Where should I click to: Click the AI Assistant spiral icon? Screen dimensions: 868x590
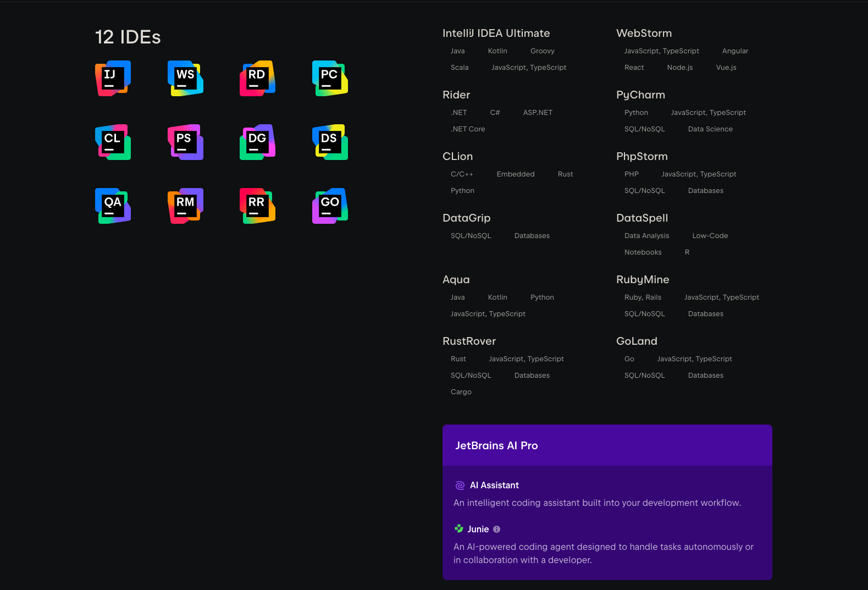point(460,486)
